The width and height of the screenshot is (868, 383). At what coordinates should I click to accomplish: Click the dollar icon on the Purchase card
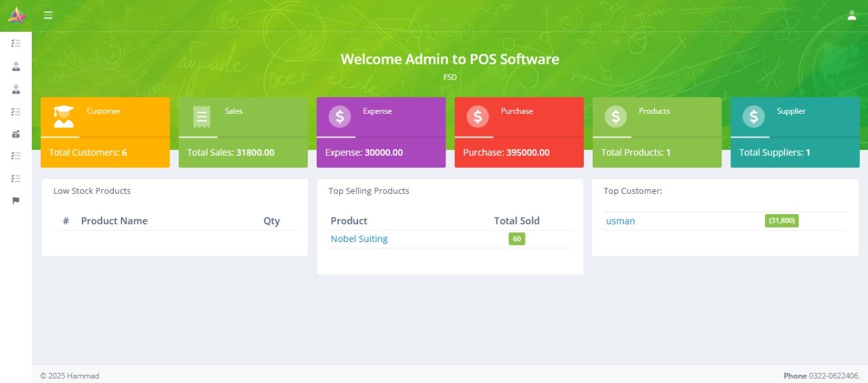pyautogui.click(x=477, y=117)
